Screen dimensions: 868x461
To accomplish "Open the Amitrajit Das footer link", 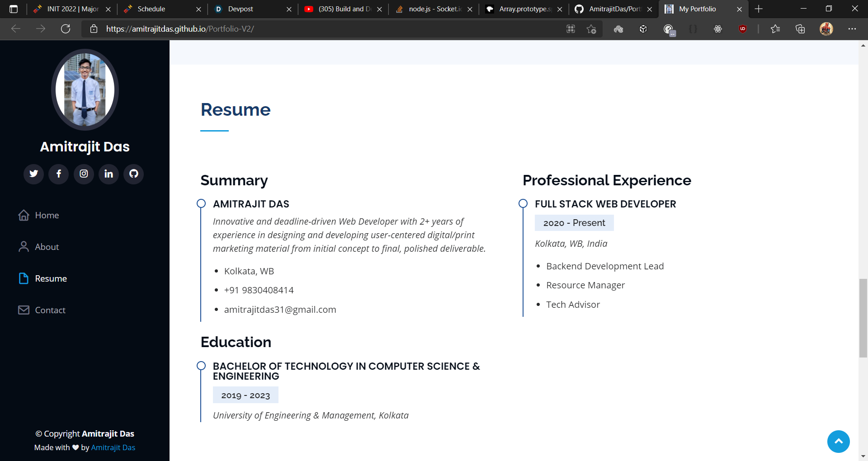I will pyautogui.click(x=113, y=447).
